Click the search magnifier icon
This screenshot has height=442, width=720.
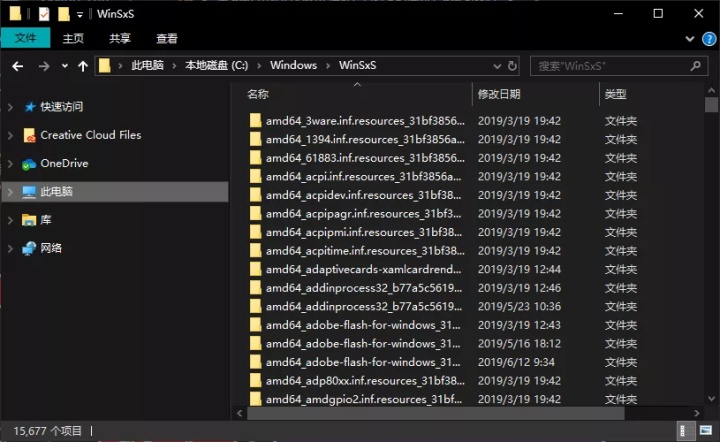point(696,66)
